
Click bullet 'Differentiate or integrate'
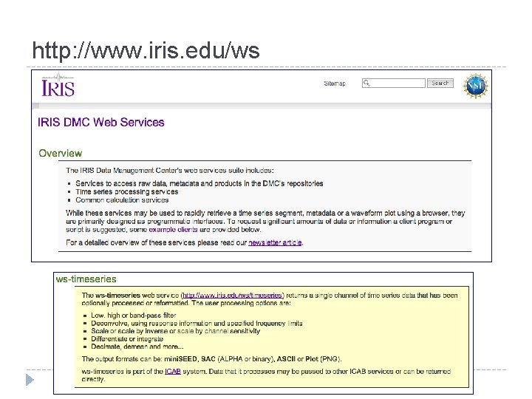point(127,339)
